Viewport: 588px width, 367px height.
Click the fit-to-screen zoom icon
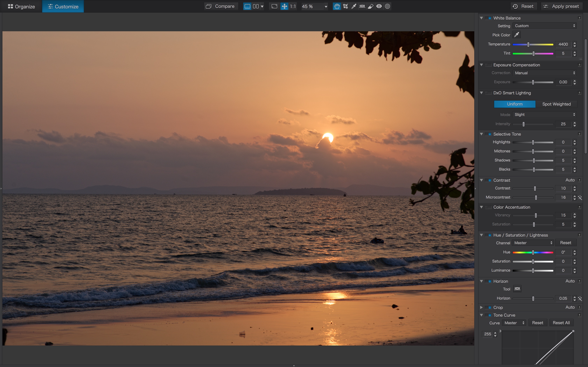click(x=274, y=6)
